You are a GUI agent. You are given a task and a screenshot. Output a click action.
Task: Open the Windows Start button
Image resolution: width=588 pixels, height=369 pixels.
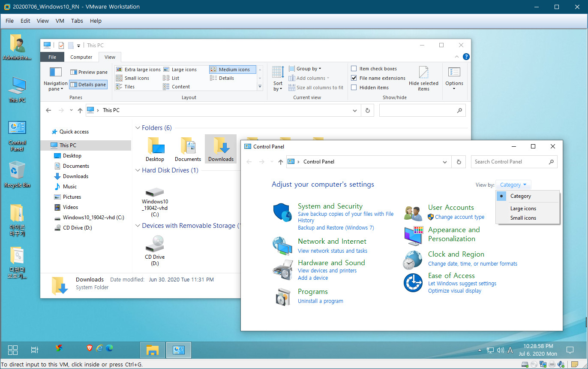tap(13, 350)
